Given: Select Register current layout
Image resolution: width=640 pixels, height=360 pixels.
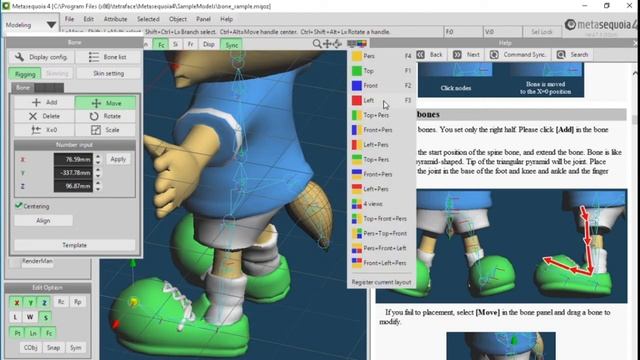Looking at the screenshot, I should 381,282.
